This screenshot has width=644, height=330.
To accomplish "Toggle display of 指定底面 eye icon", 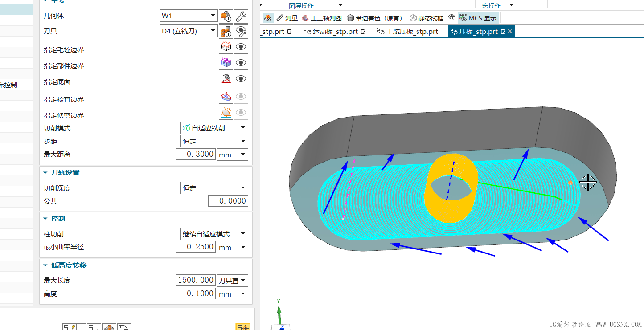I will (x=241, y=79).
